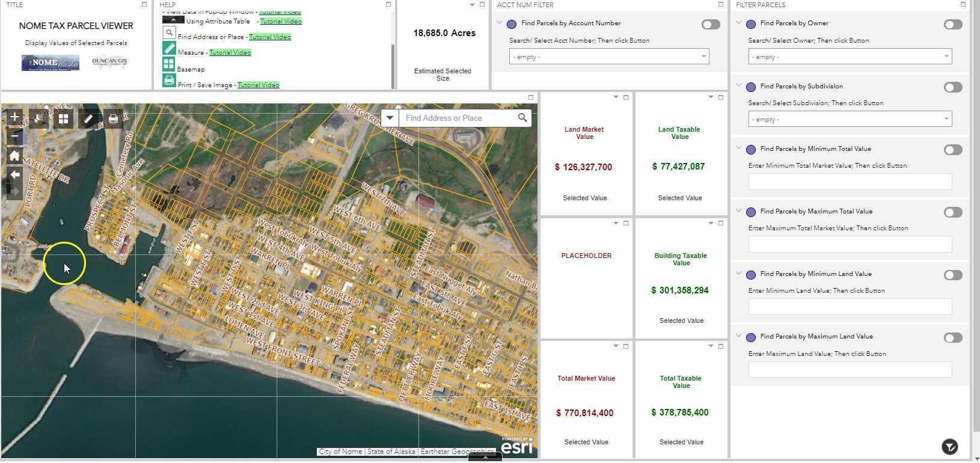980x463 pixels.
Task: Click the search magnifier in address box
Action: click(x=522, y=118)
